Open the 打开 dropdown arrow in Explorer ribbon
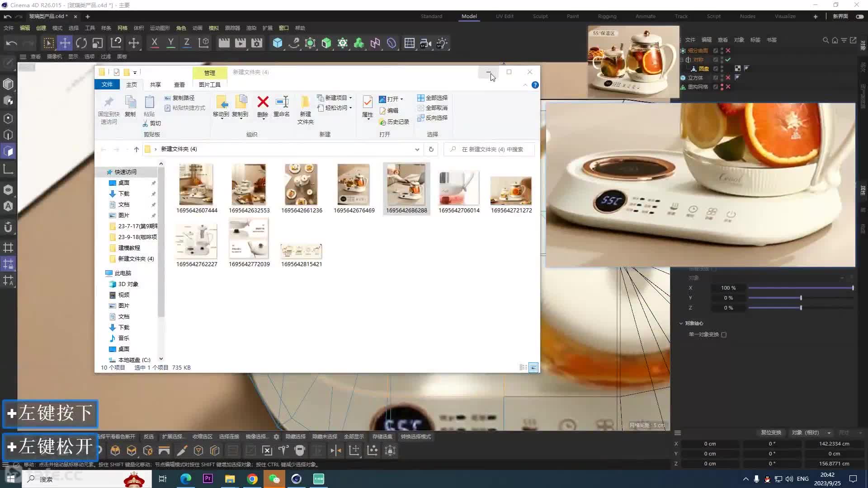 tap(401, 99)
